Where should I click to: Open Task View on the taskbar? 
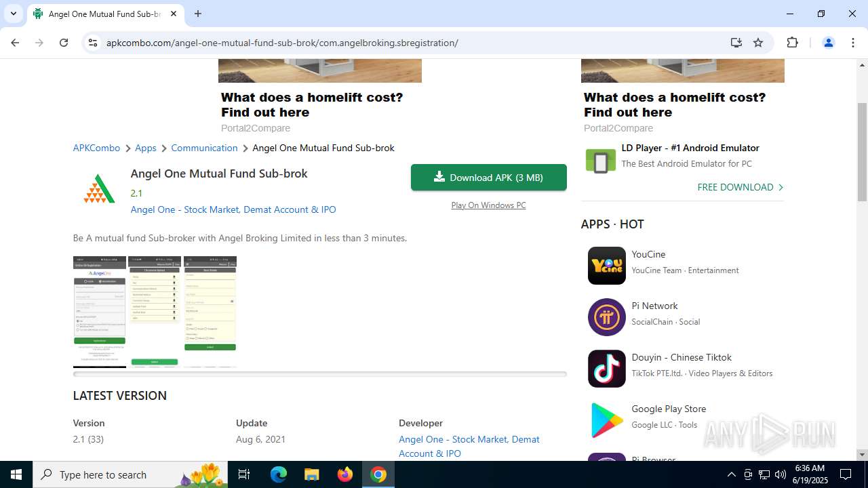(244, 474)
